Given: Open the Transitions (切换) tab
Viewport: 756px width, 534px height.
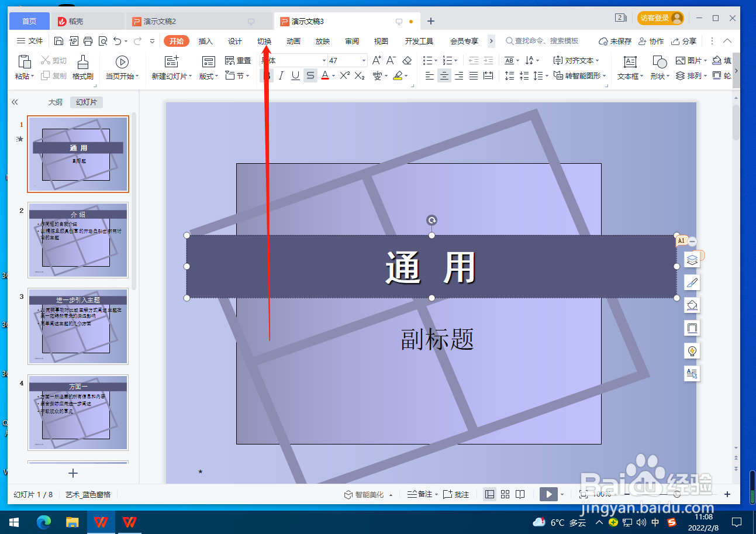Looking at the screenshot, I should click(264, 41).
